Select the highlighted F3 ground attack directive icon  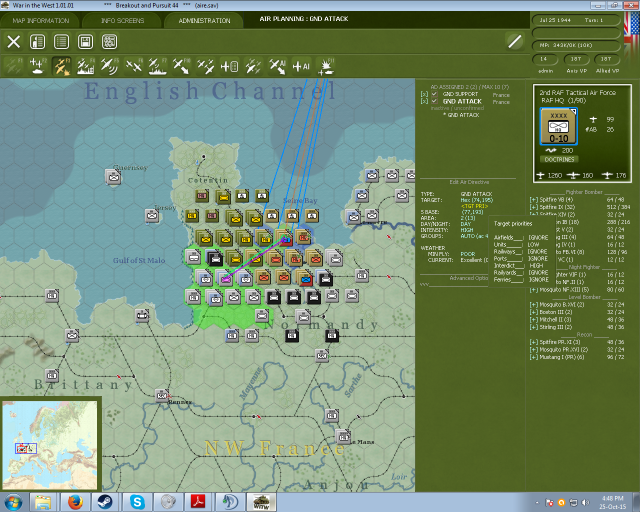[62, 66]
